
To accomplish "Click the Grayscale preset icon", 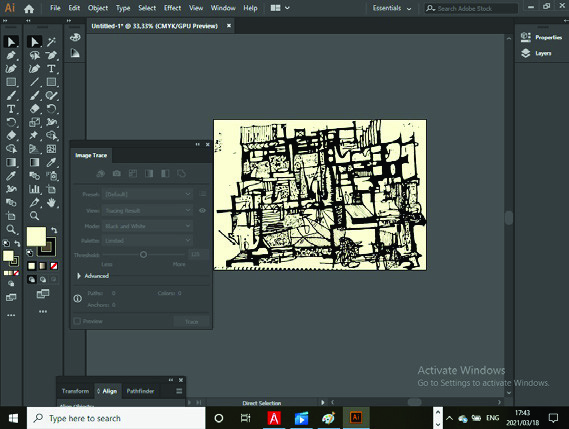I will [149, 173].
